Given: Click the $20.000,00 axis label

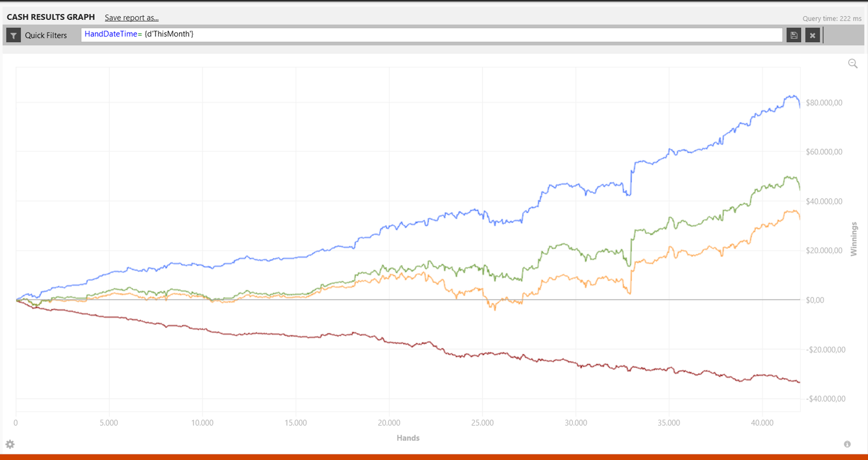Looking at the screenshot, I should 824,250.
